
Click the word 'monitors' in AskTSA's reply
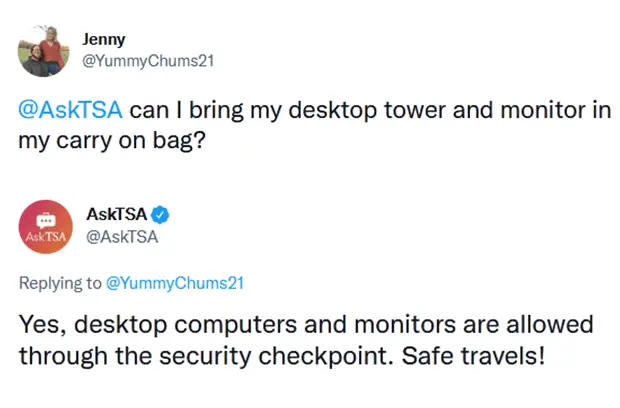405,325
